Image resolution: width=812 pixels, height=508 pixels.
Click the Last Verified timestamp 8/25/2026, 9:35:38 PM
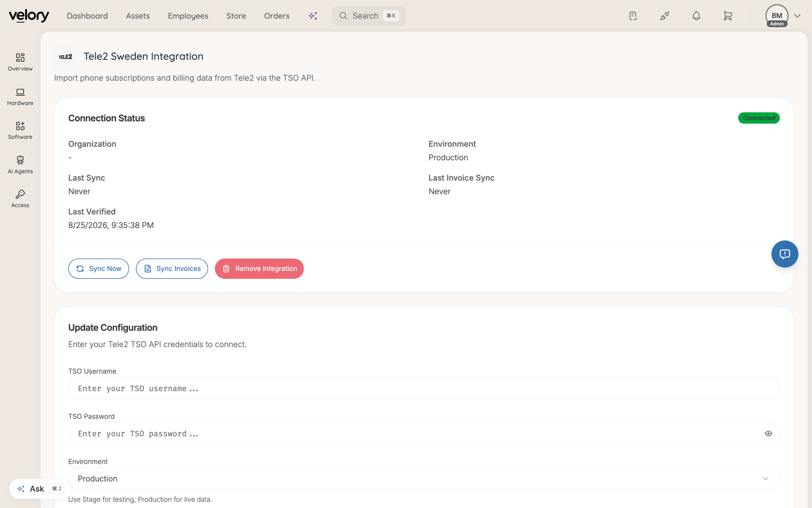click(x=111, y=225)
